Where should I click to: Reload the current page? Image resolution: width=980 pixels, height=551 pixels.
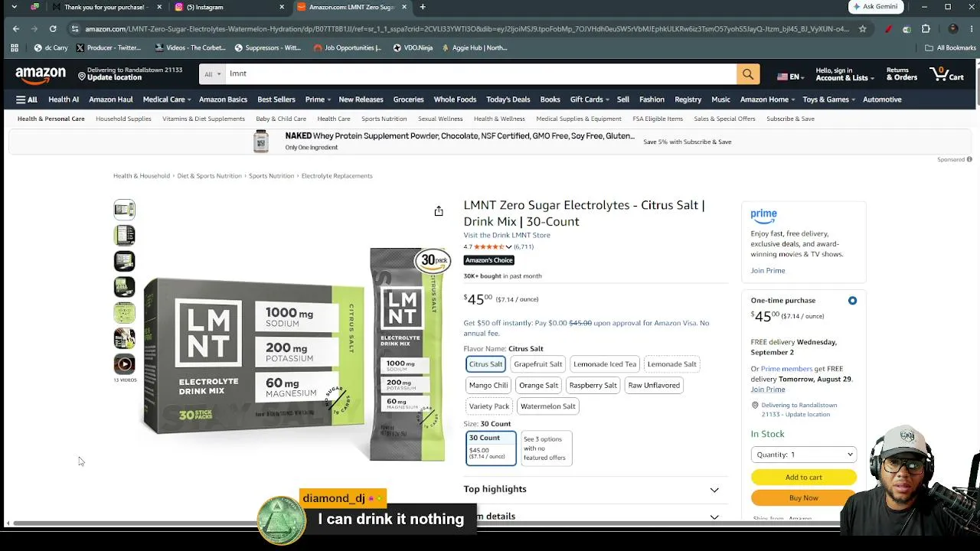click(53, 29)
